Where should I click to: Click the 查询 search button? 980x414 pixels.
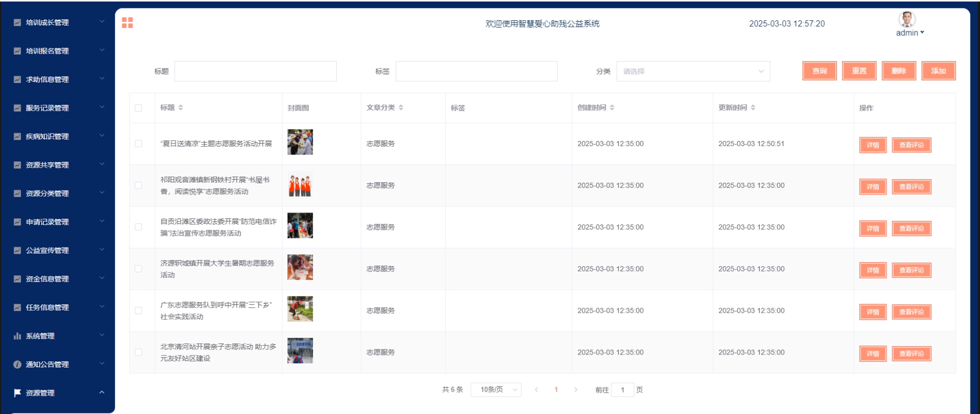pyautogui.click(x=820, y=71)
